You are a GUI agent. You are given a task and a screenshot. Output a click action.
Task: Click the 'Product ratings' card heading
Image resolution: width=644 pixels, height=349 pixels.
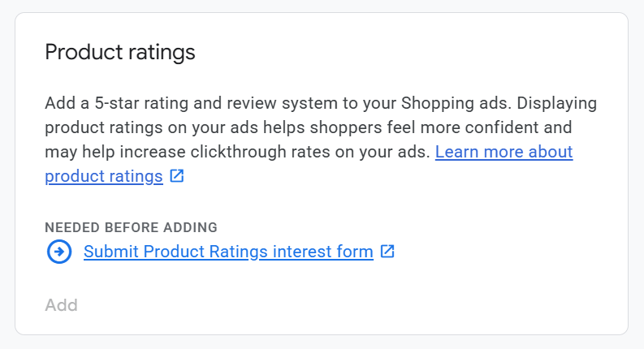point(120,53)
